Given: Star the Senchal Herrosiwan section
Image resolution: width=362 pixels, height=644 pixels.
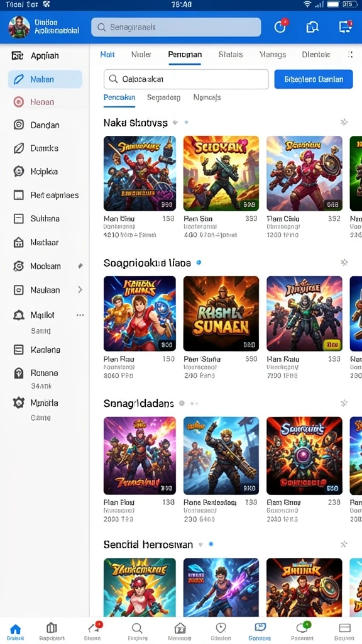Looking at the screenshot, I should pyautogui.click(x=344, y=544).
